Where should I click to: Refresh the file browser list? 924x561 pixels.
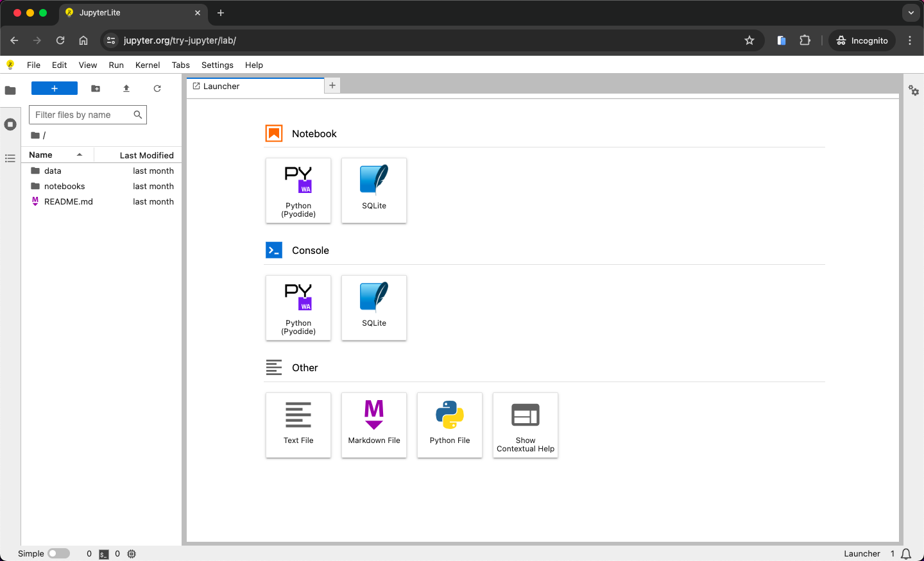[157, 88]
